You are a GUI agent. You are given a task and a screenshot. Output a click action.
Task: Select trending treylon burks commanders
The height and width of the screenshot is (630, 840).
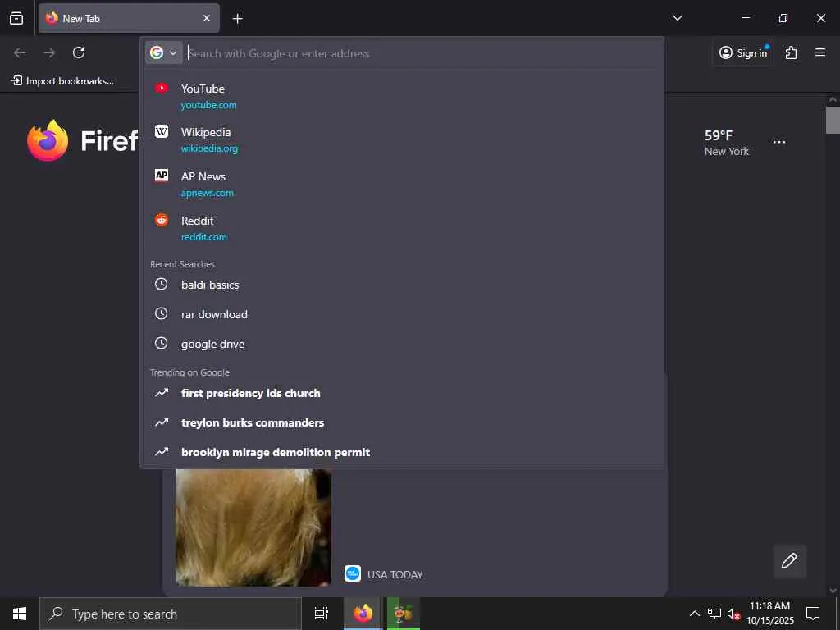[x=402, y=422]
